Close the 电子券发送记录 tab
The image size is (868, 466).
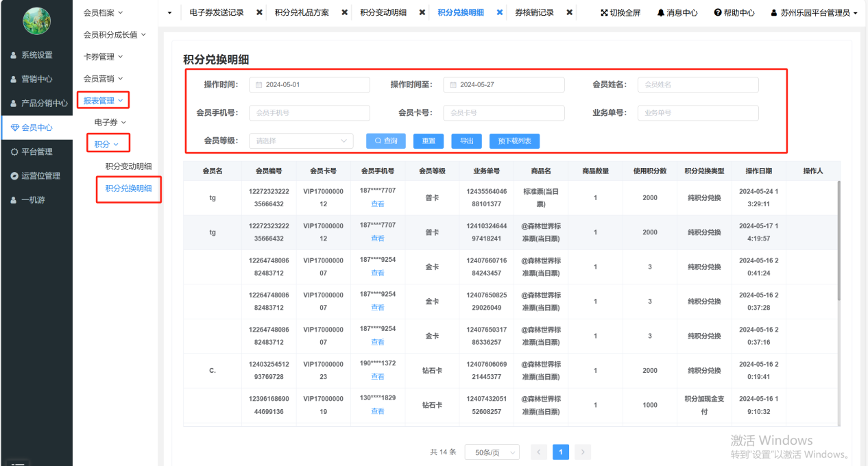(259, 13)
